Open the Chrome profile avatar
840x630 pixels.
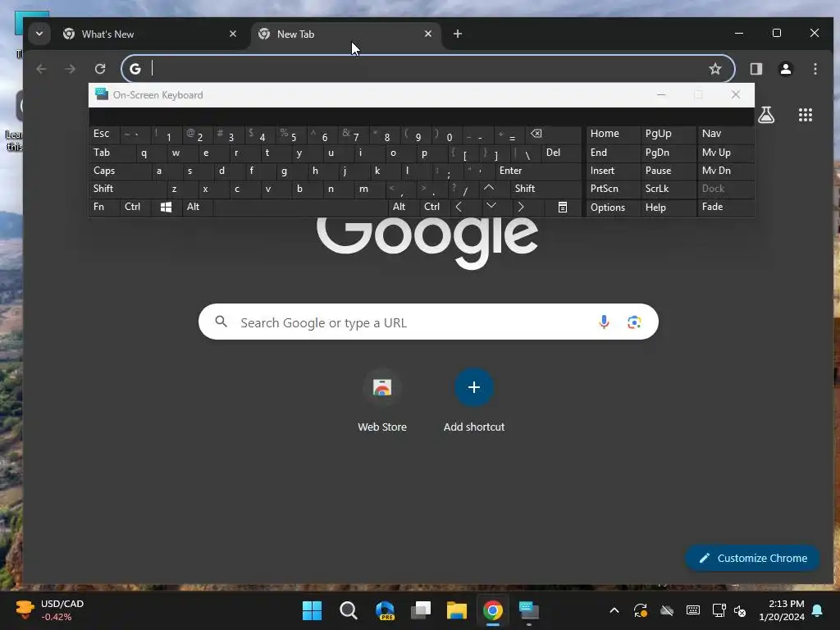785,69
